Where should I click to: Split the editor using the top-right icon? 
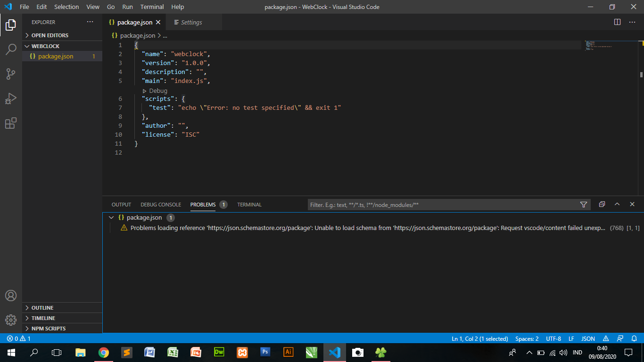coord(618,22)
